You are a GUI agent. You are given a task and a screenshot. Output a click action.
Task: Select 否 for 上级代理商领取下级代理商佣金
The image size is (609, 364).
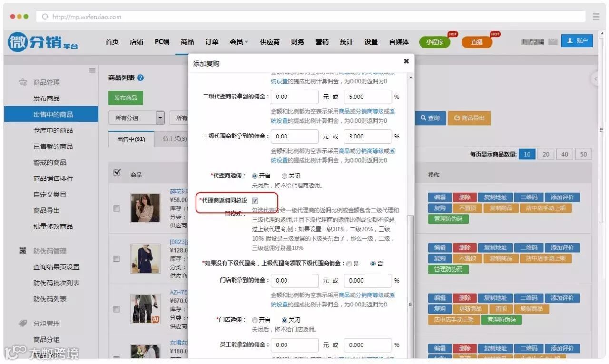[x=373, y=264]
